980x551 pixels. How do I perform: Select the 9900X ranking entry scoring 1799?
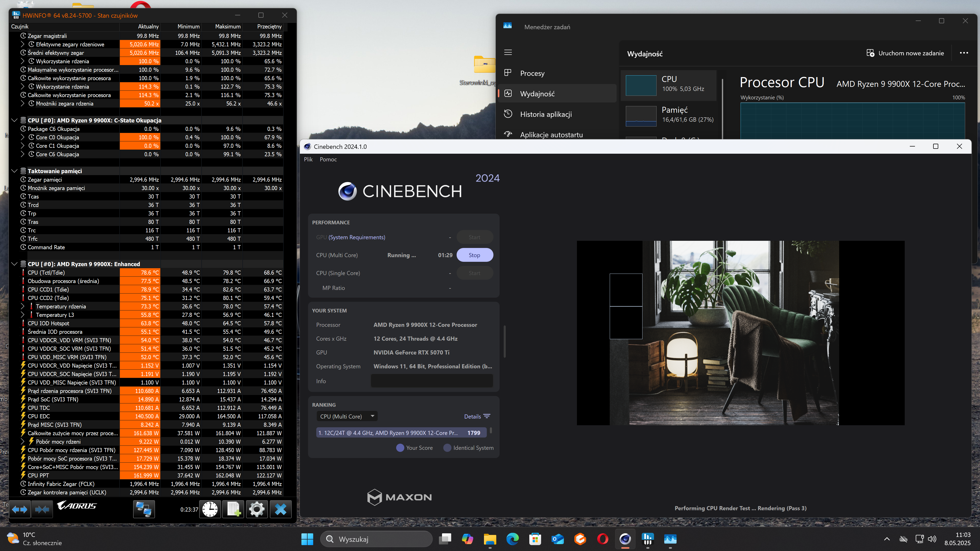401,433
